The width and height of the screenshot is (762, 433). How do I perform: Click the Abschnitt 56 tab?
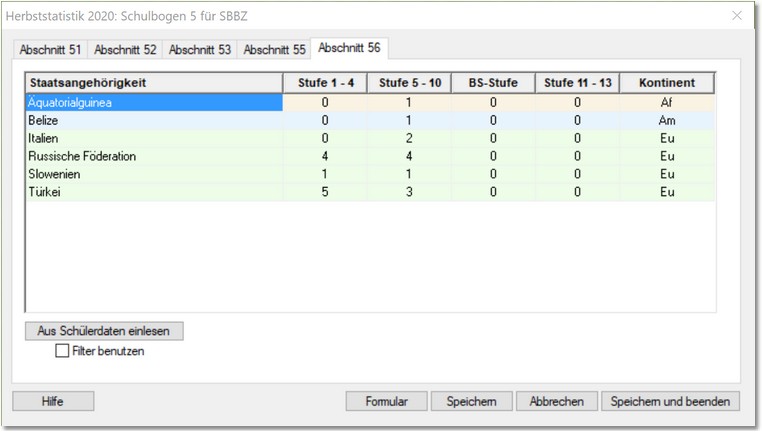349,48
